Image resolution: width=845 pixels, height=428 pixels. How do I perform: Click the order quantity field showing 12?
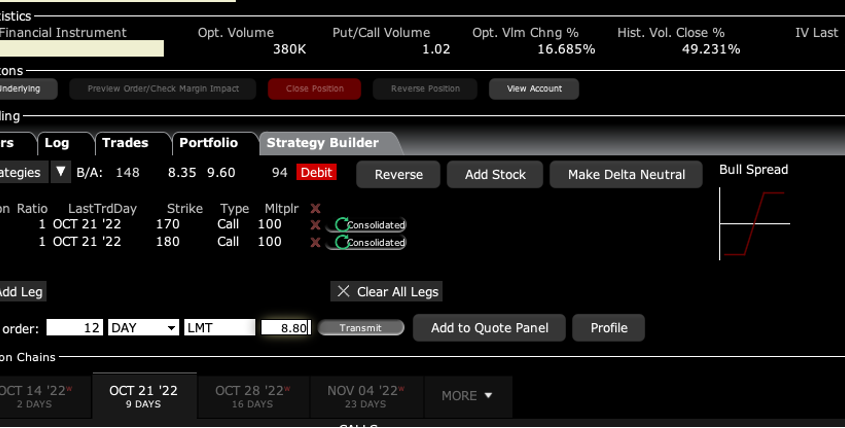tap(74, 328)
